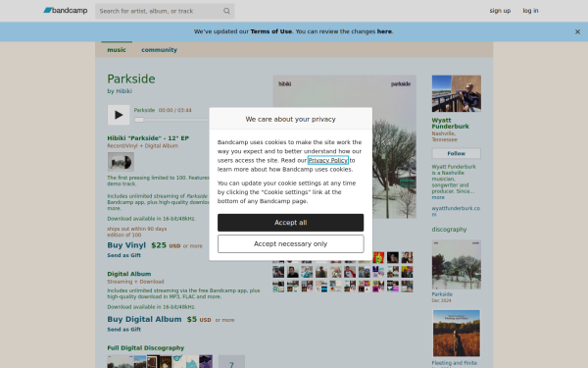The width and height of the screenshot is (588, 368).
Task: Open the Digital Album heading link
Action: coord(129,274)
